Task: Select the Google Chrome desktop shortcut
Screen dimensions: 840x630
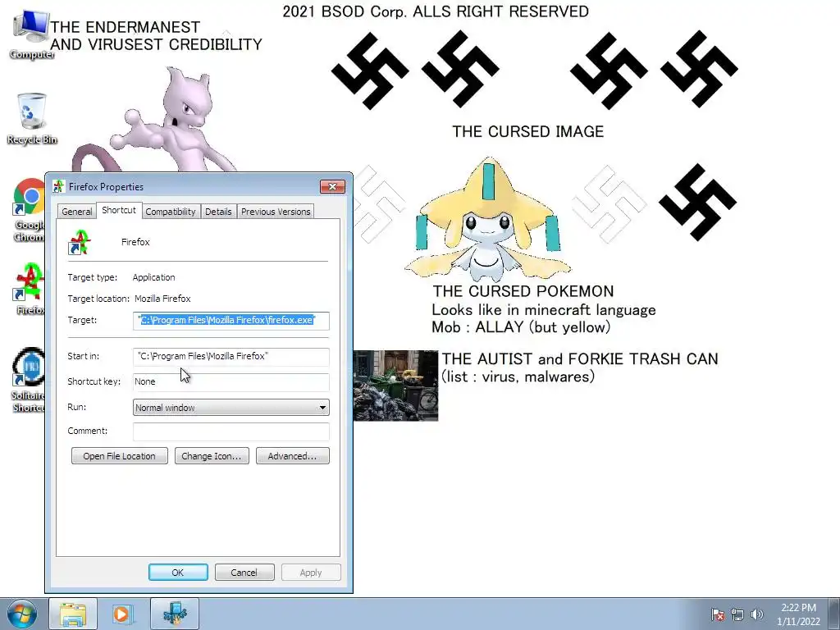Action: point(29,210)
